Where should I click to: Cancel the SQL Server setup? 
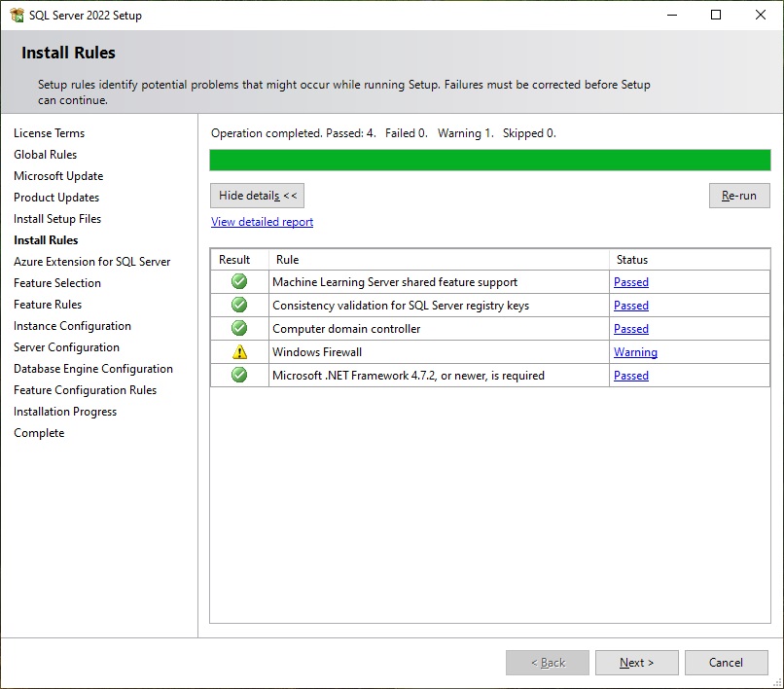click(x=726, y=663)
